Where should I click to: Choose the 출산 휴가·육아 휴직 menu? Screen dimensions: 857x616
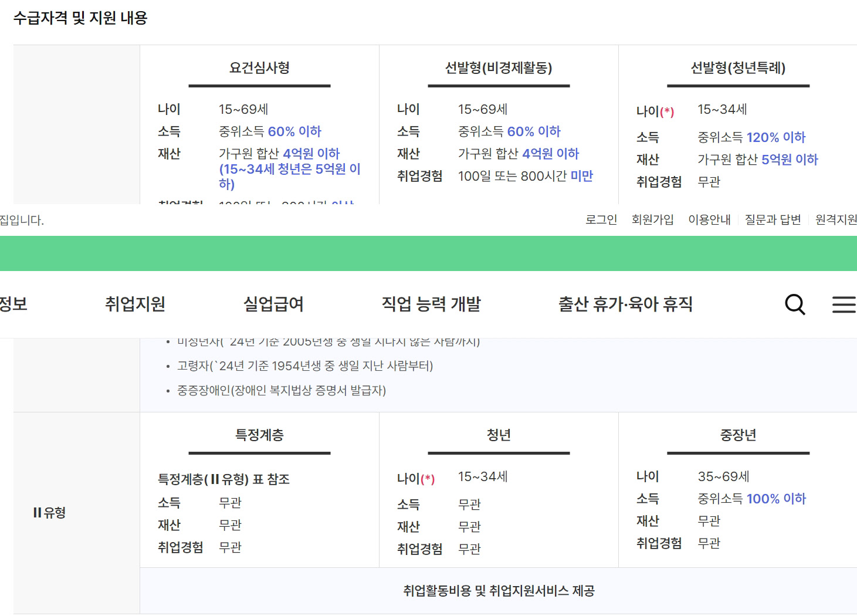pos(625,304)
